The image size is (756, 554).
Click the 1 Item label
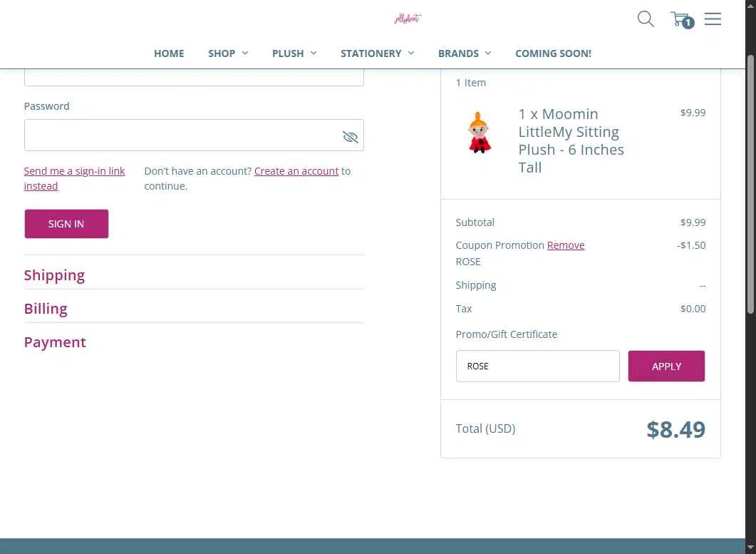470,83
